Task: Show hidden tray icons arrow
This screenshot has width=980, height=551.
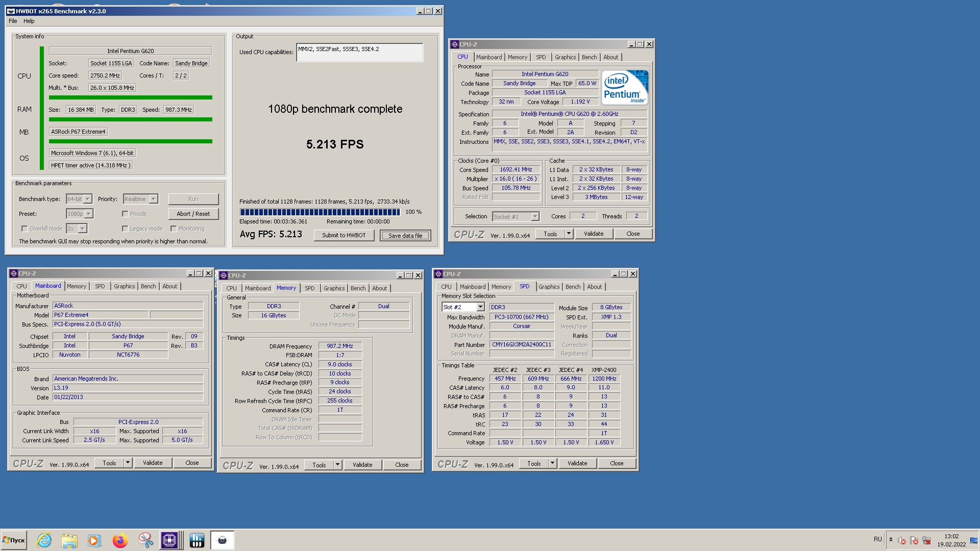Action: pos(891,540)
